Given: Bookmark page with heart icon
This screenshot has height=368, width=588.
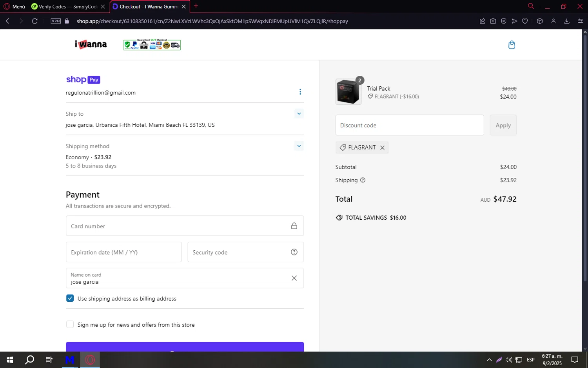Looking at the screenshot, I should tap(525, 21).
